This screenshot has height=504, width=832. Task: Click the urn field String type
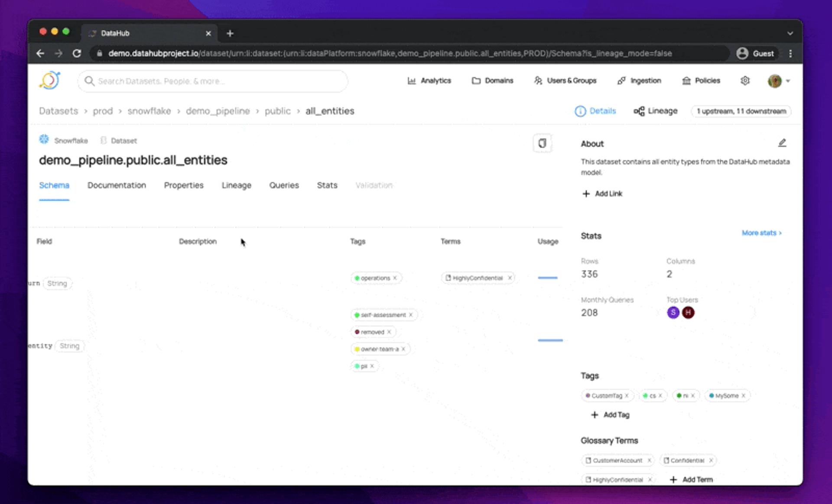[57, 283]
